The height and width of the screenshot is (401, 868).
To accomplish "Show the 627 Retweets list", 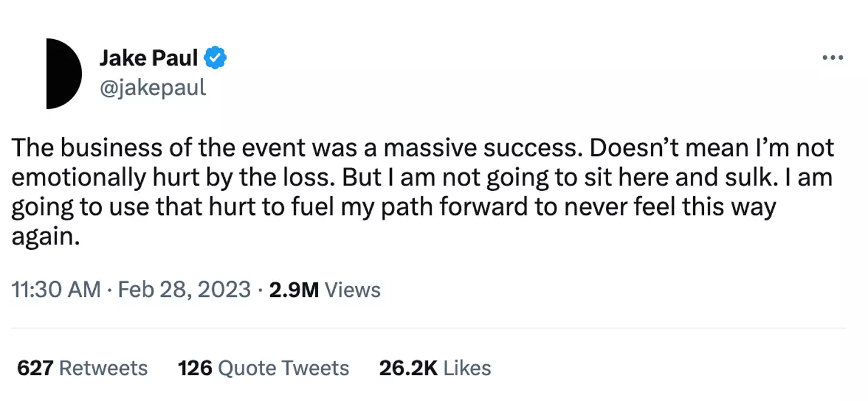I will coord(82,368).
